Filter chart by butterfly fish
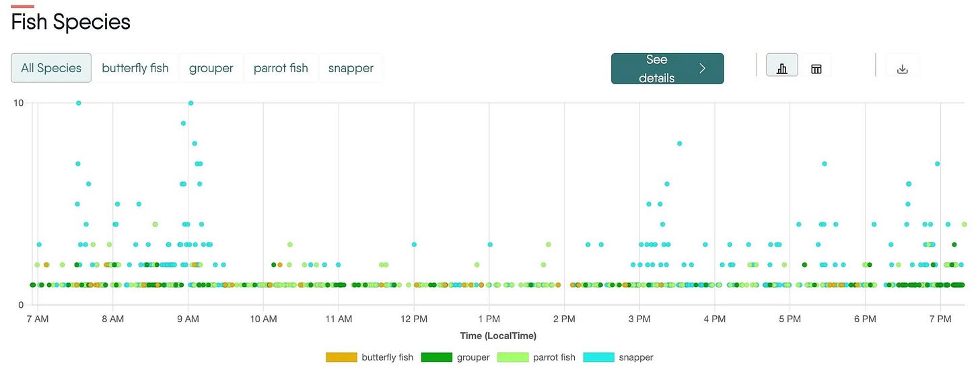 point(135,68)
